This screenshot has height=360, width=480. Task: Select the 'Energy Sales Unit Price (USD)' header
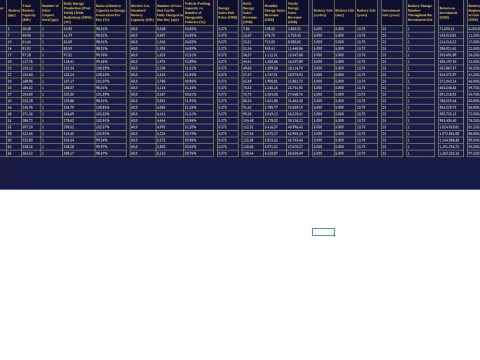click(228, 13)
